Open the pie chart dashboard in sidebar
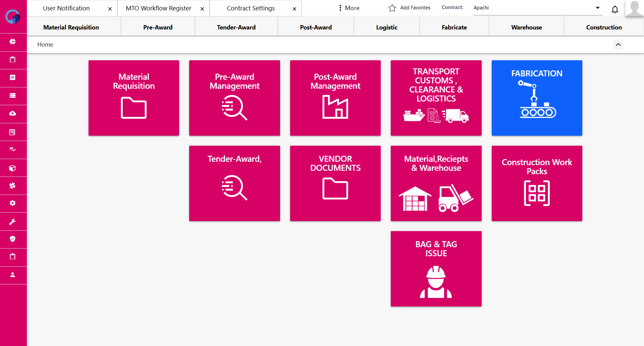This screenshot has height=346, width=644. 13,42
